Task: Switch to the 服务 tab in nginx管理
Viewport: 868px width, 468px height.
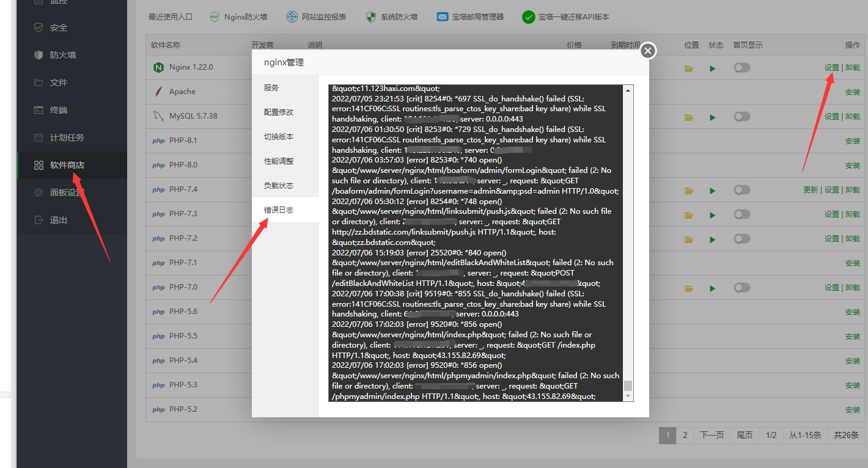Action: [285, 87]
